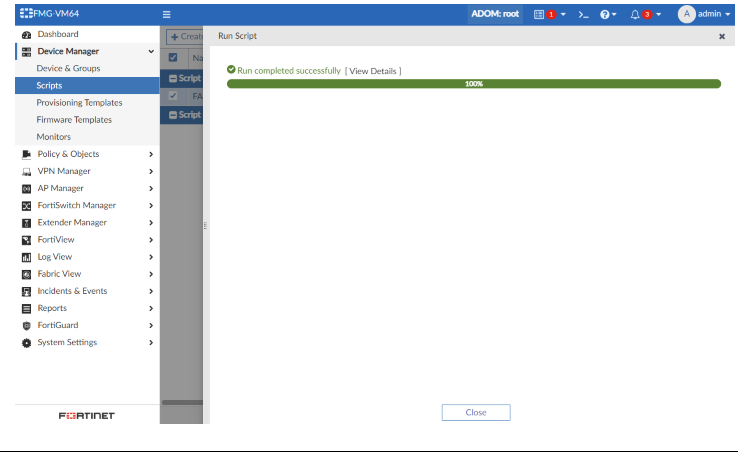This screenshot has height=452, width=738.
Task: Click the System Settings gear icon
Action: (26, 343)
